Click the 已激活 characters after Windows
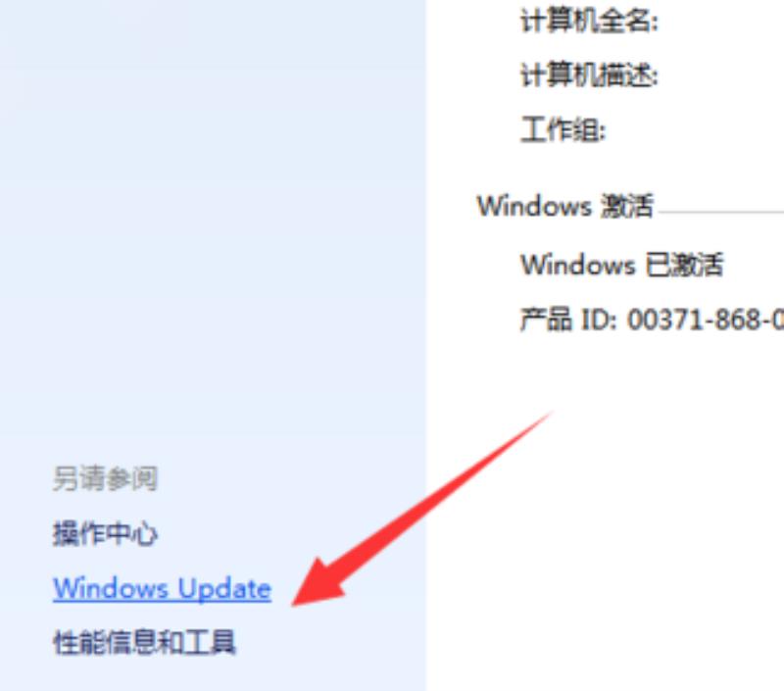 tap(684, 264)
